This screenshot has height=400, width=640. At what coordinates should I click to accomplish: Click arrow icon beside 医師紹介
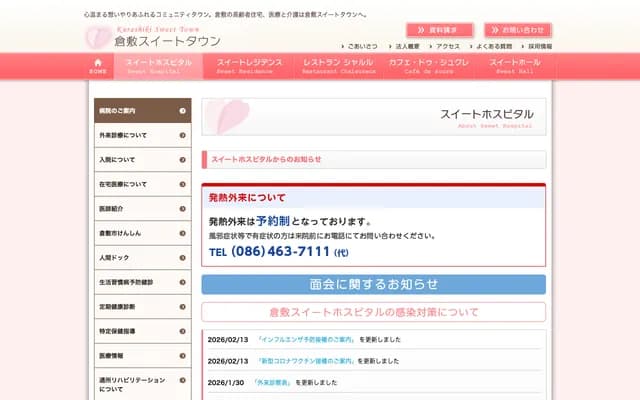click(x=182, y=209)
